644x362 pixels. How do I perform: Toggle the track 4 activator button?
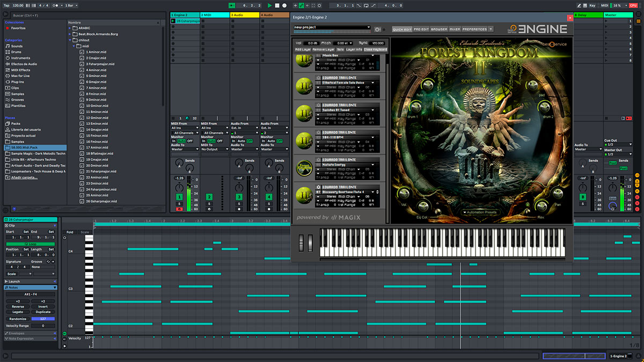click(x=269, y=197)
